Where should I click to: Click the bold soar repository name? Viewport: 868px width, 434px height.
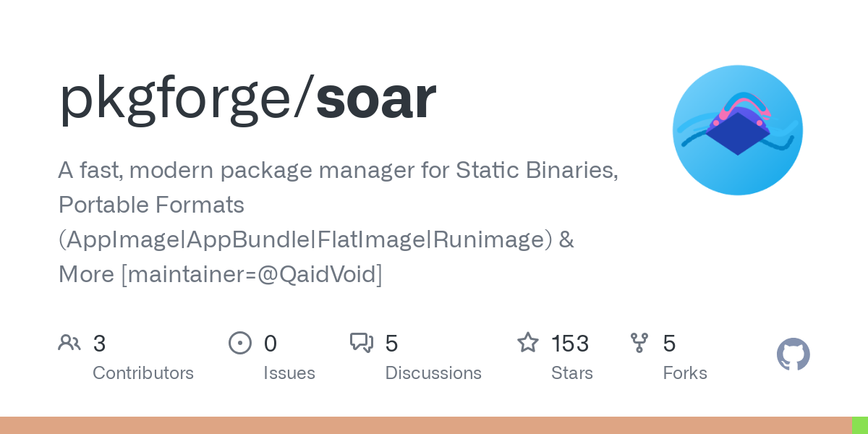[376, 98]
